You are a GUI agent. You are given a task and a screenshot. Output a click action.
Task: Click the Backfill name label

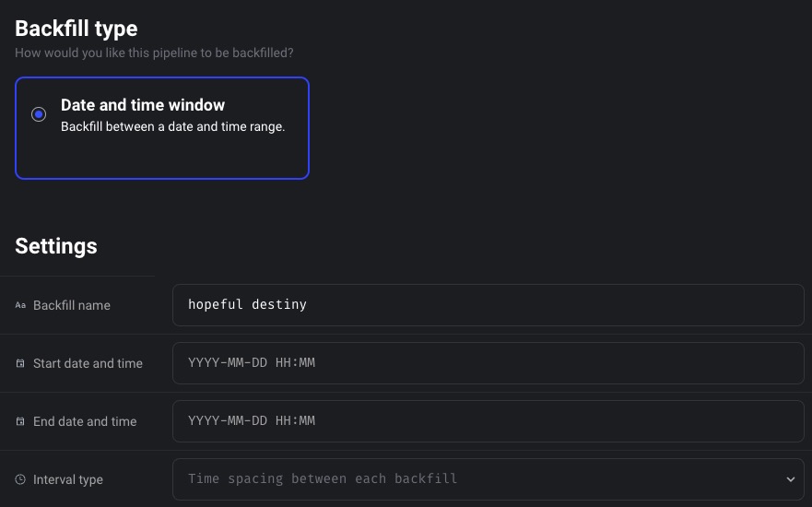coord(72,305)
